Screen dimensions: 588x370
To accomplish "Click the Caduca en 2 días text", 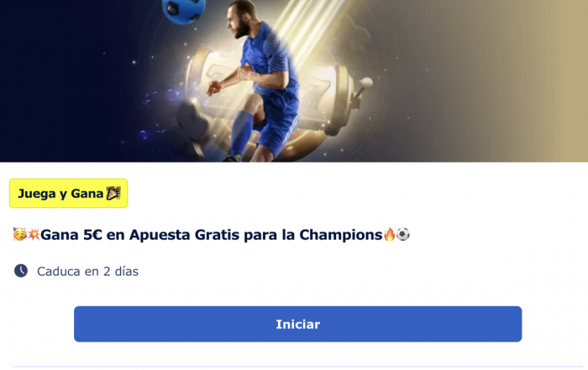I will point(87,271).
